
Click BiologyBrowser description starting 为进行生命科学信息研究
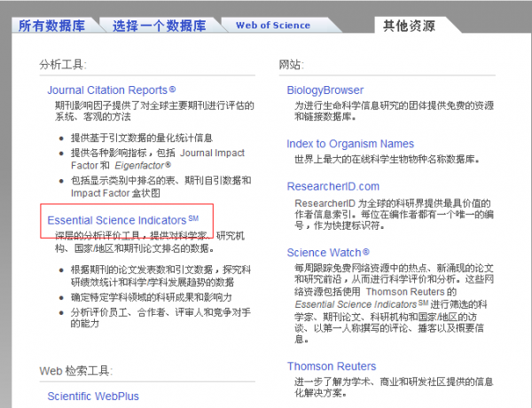pyautogui.click(x=394, y=111)
